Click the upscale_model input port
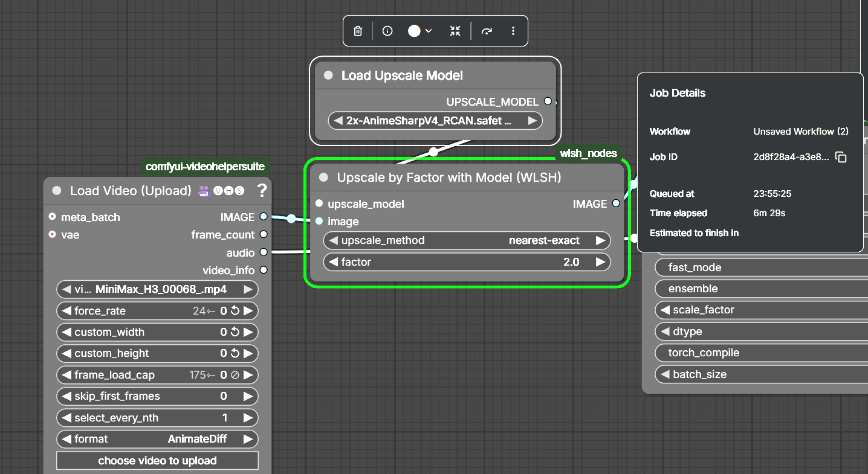 (x=319, y=203)
